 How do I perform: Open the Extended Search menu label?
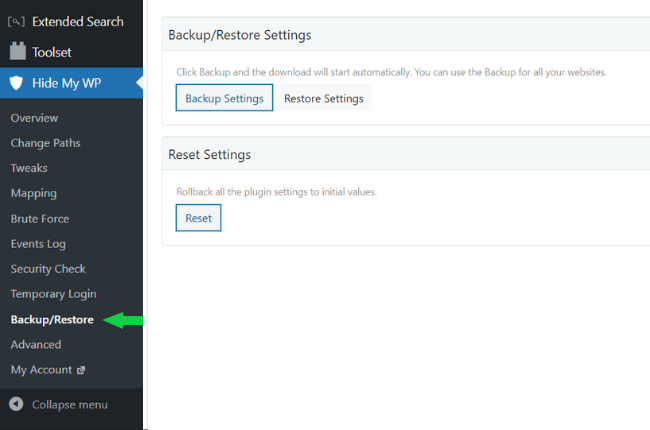click(78, 21)
